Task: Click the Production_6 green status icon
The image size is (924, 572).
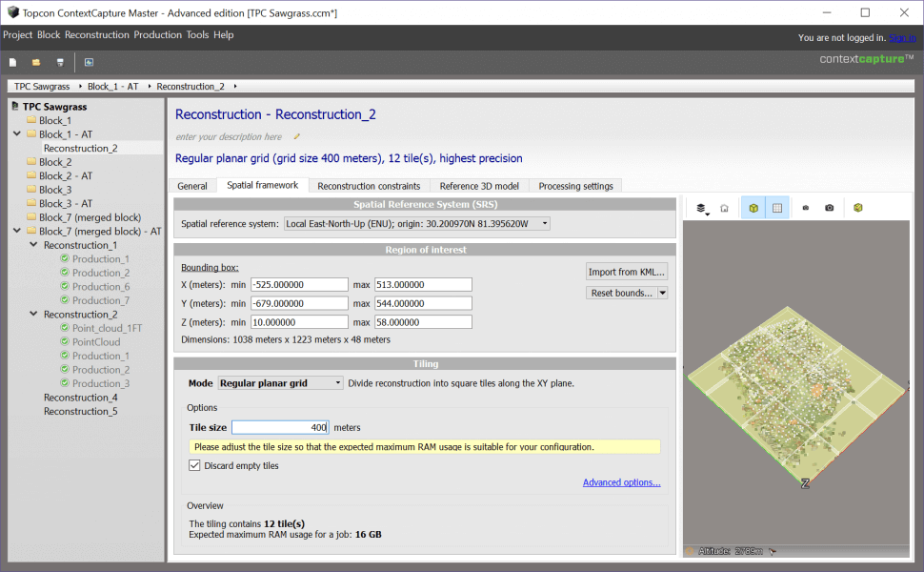Action: pyautogui.click(x=65, y=286)
